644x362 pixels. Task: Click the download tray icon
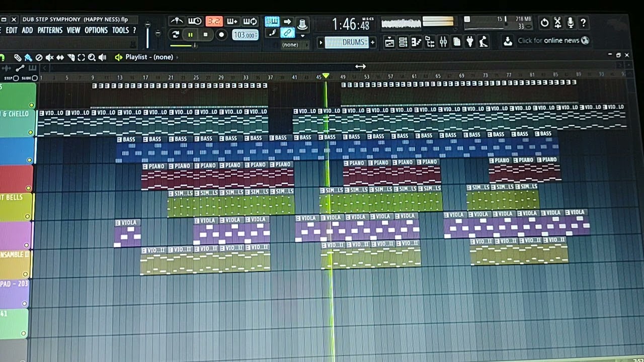pos(508,41)
